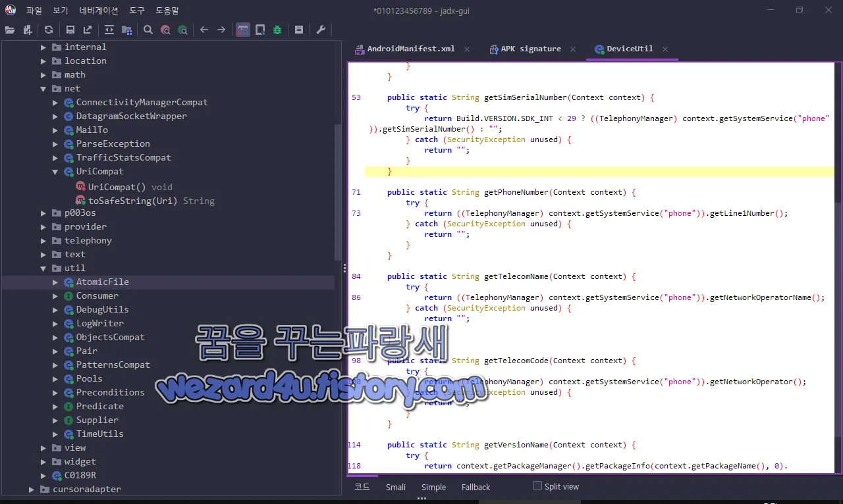This screenshot has height=504, width=843.
Task: Sync editor with tree view
Action: [x=109, y=30]
